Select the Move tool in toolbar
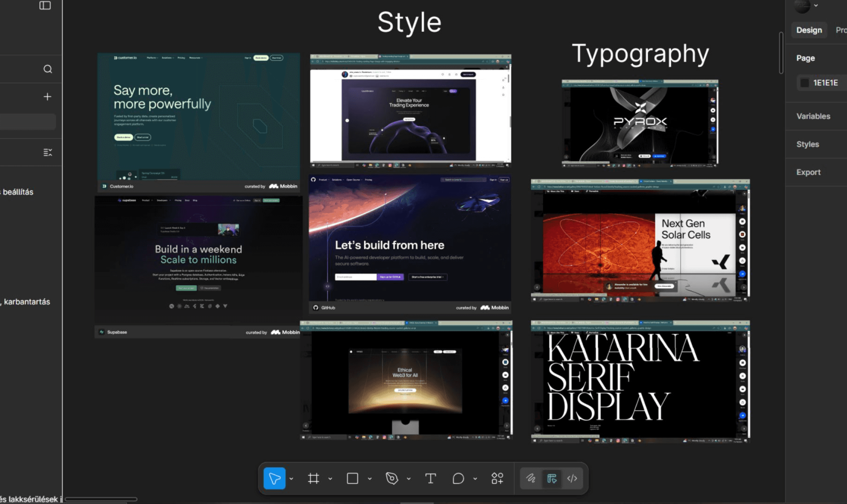Image resolution: width=847 pixels, height=504 pixels. [x=274, y=478]
